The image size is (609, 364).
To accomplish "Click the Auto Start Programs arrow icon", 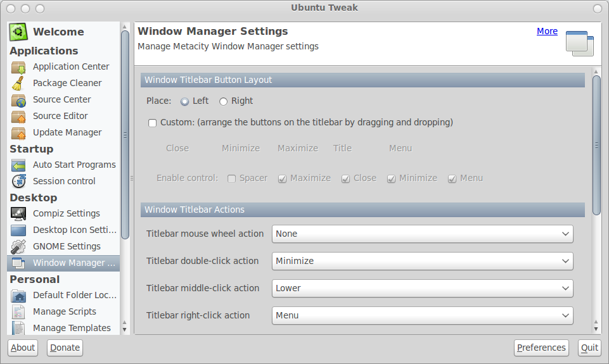I will (x=18, y=165).
